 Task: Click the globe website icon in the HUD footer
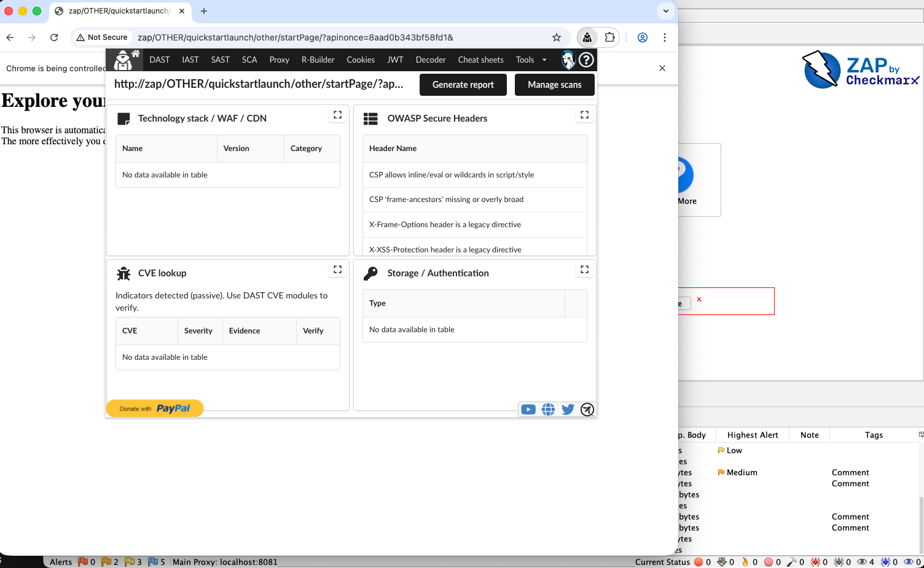(x=548, y=409)
